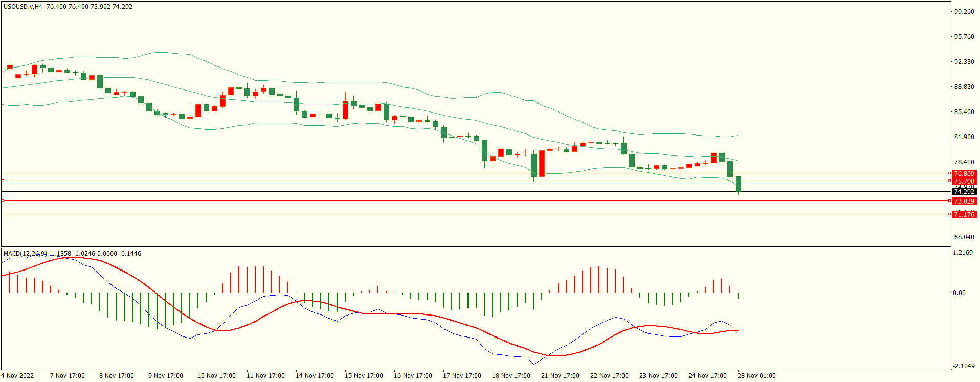This screenshot has width=980, height=382.
Task: Click the 21 Nov 17:00 time axis label
Action: coord(560,376)
